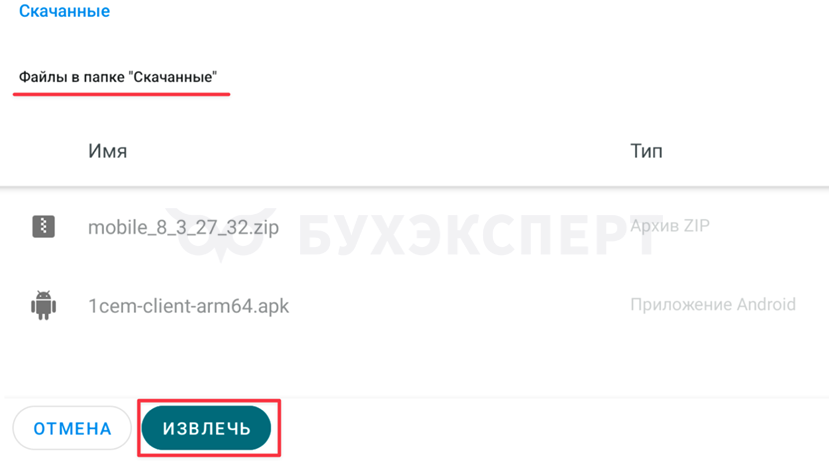Click the faint owl watermark logo
This screenshot has width=829, height=472.
pyautogui.click(x=219, y=234)
